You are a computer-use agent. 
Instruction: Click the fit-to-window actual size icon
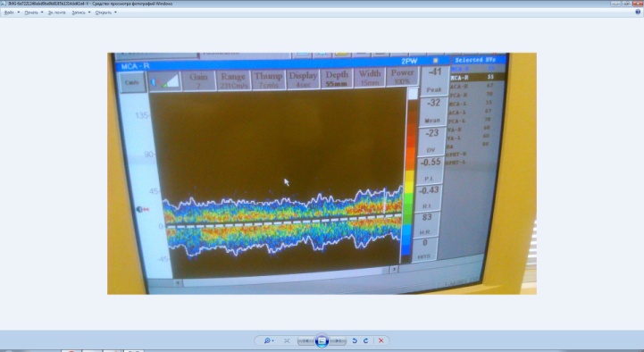(x=287, y=340)
